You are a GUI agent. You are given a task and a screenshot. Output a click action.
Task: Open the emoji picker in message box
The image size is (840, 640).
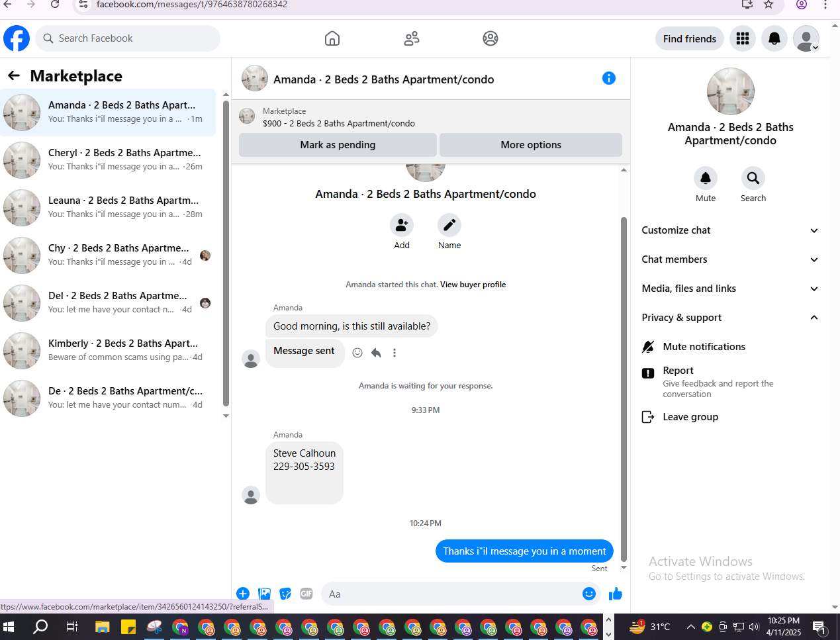click(589, 594)
